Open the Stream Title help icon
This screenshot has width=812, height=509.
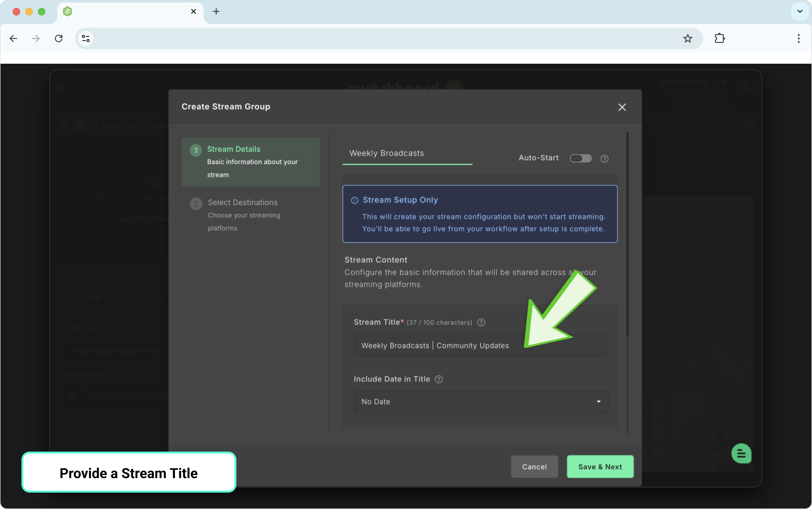(481, 322)
